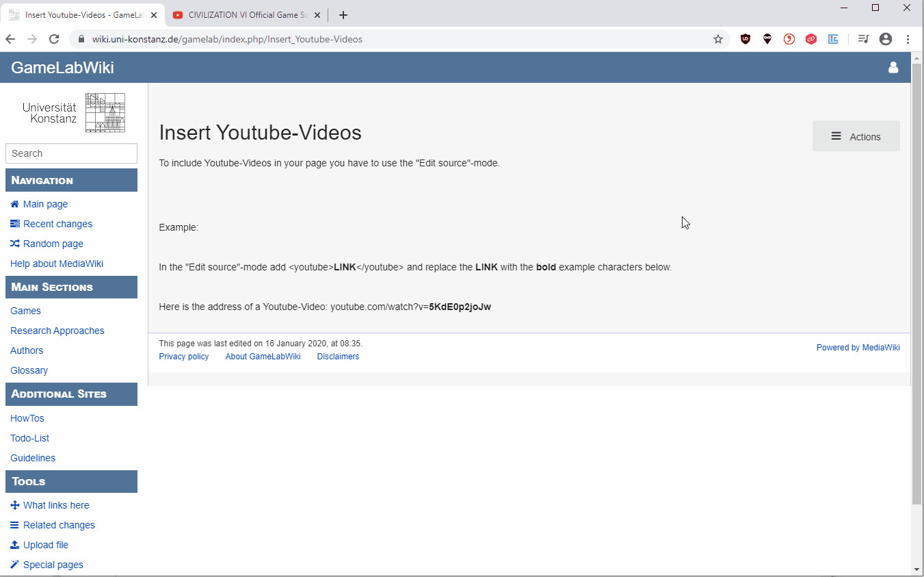Reload the page with the refresh icon
924x577 pixels.
click(54, 39)
